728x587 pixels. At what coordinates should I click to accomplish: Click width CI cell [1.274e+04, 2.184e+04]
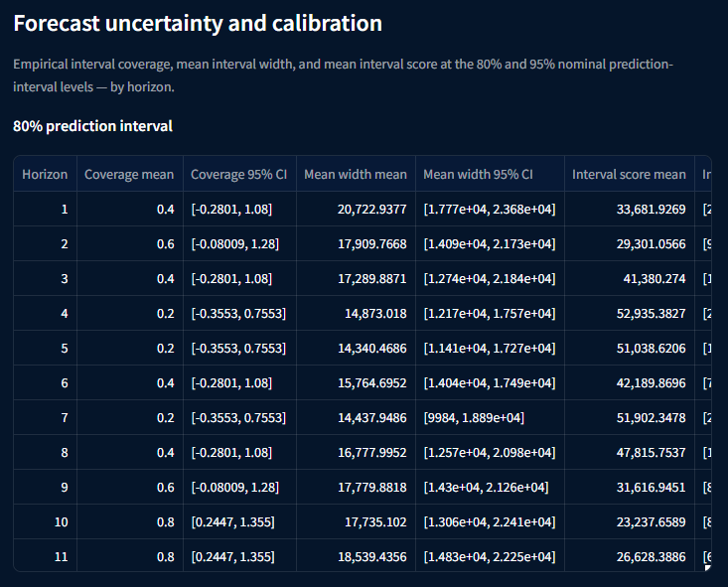(x=490, y=279)
